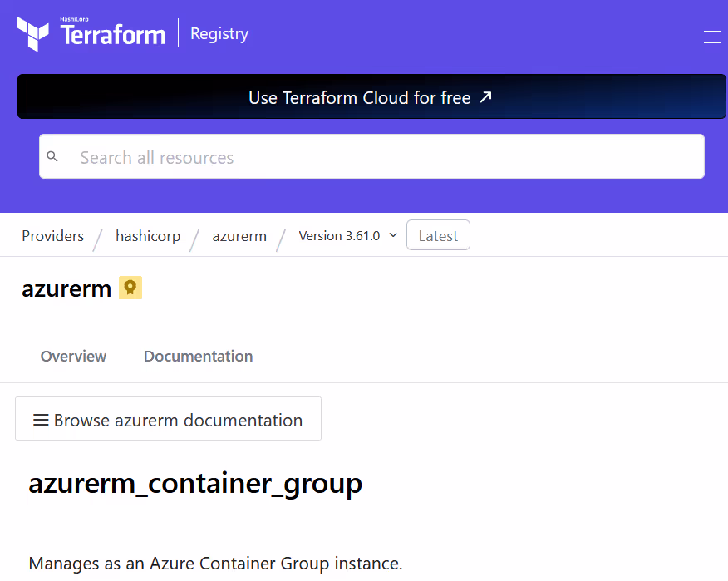Focus the Search all resources field

pos(371,156)
